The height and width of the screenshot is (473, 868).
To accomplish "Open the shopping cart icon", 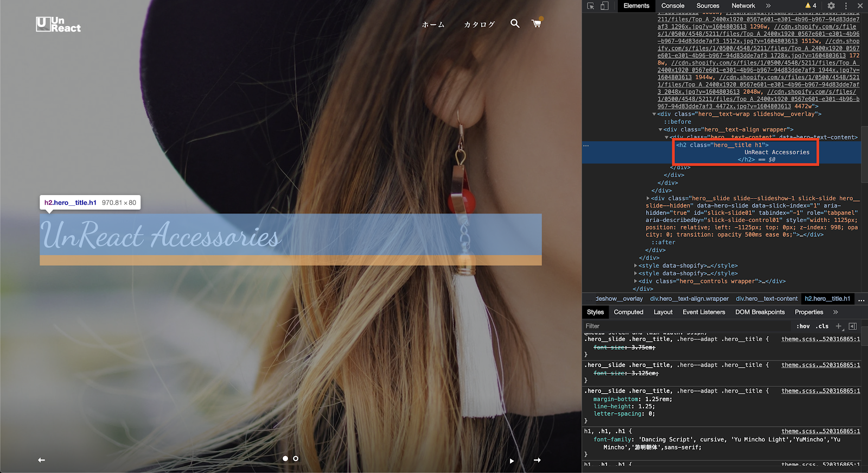I will pyautogui.click(x=537, y=23).
